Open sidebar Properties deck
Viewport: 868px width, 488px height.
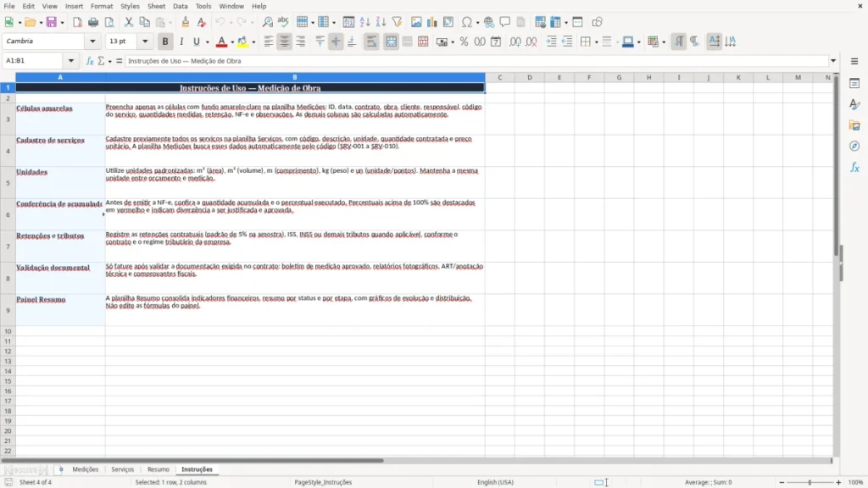click(x=854, y=84)
